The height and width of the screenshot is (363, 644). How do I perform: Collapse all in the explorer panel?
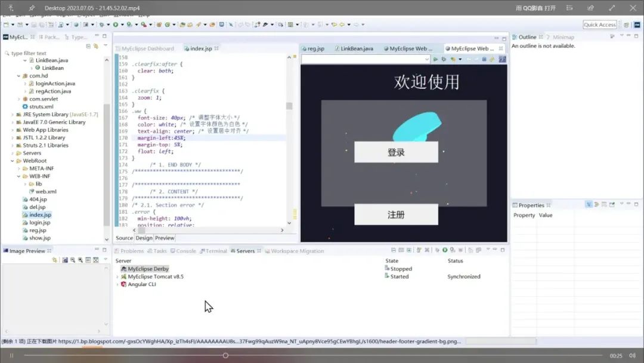(x=88, y=47)
